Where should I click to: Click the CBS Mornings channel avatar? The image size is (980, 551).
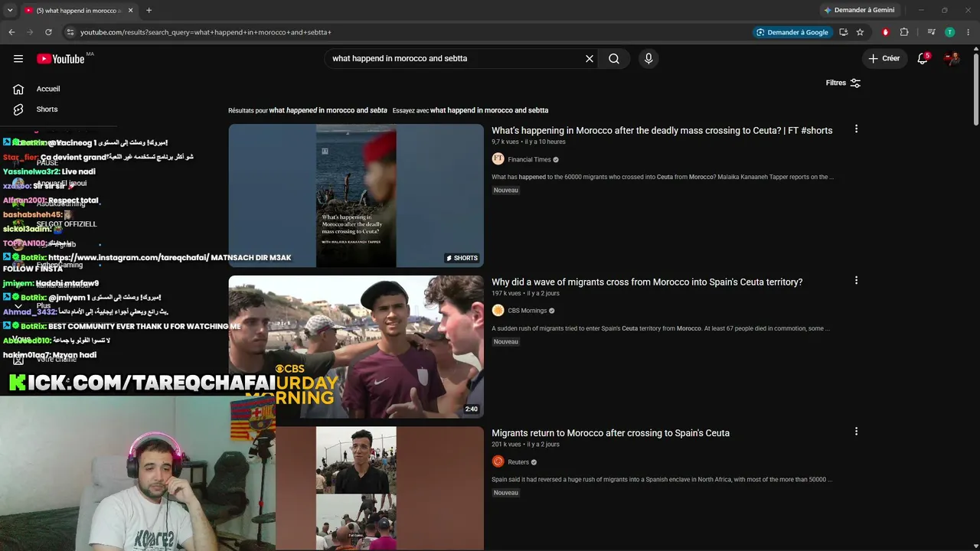pos(498,311)
